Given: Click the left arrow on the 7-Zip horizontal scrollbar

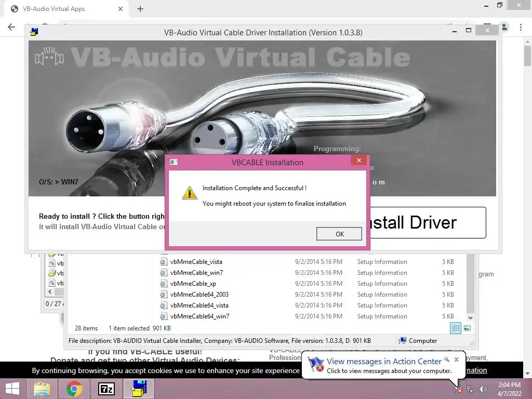Looking at the screenshot, I should click(x=50, y=291).
